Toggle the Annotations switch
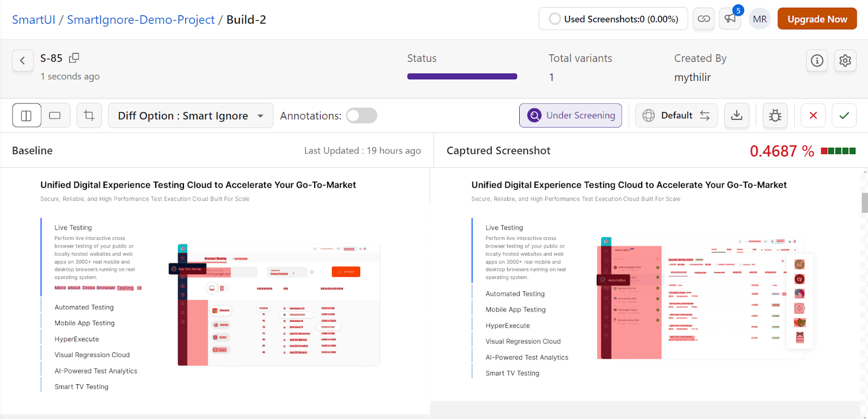The image size is (868, 419). point(362,116)
